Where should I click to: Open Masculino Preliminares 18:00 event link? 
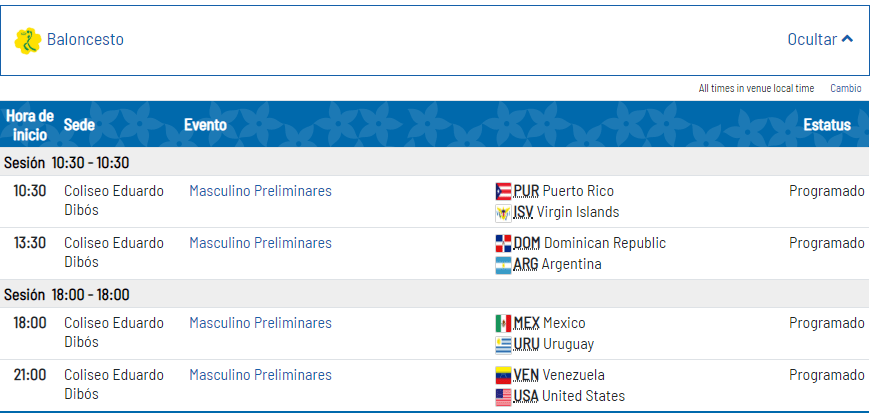click(260, 323)
